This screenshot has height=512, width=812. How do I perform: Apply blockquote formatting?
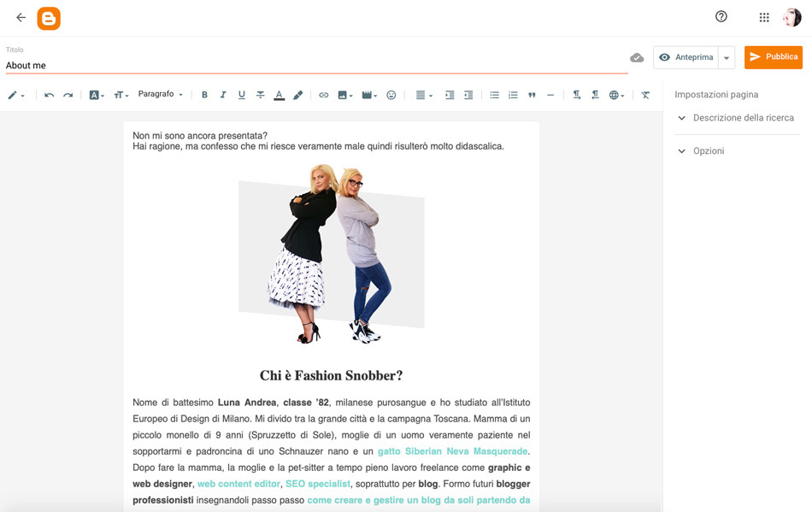click(x=532, y=95)
